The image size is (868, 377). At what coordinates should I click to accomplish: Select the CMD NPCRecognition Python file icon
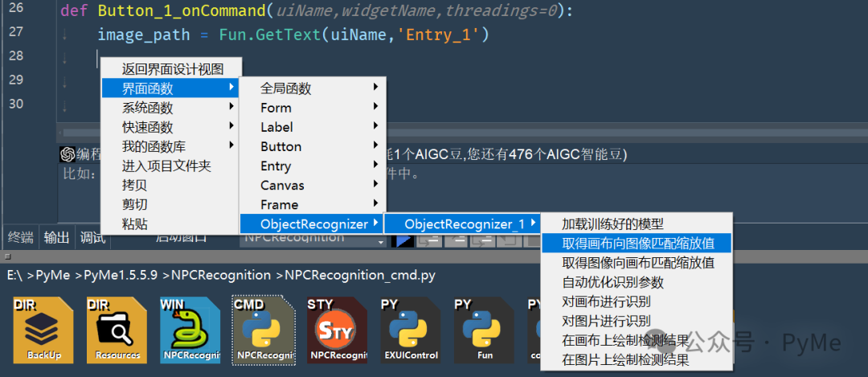264,330
